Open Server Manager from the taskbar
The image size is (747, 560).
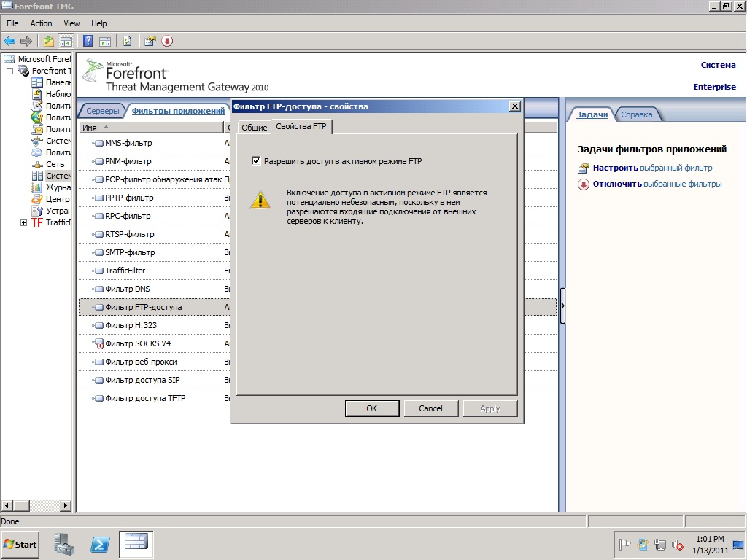pos(64,544)
